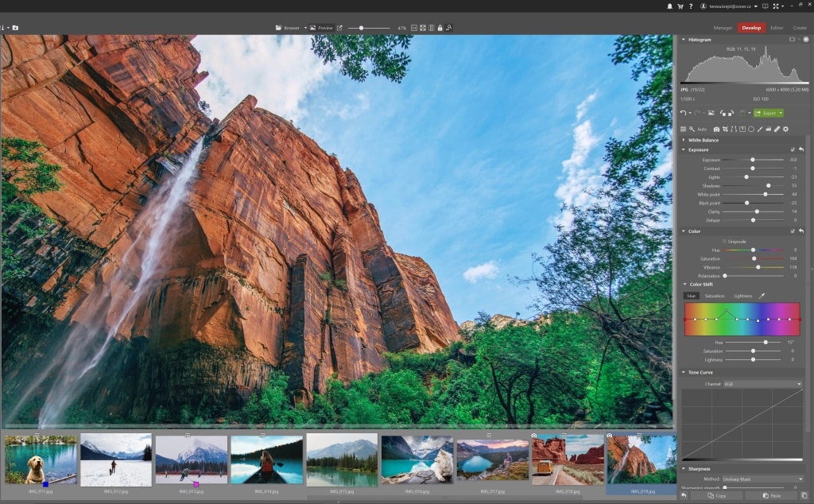This screenshot has height=504, width=814.
Task: Select the Crop tool icon
Action: (725, 129)
